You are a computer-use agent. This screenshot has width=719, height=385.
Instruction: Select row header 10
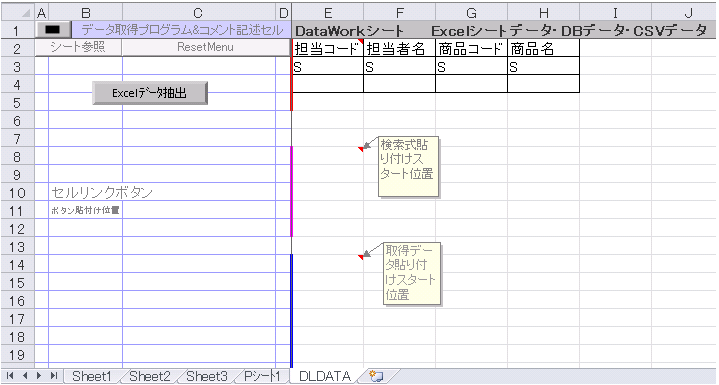pyautogui.click(x=17, y=192)
